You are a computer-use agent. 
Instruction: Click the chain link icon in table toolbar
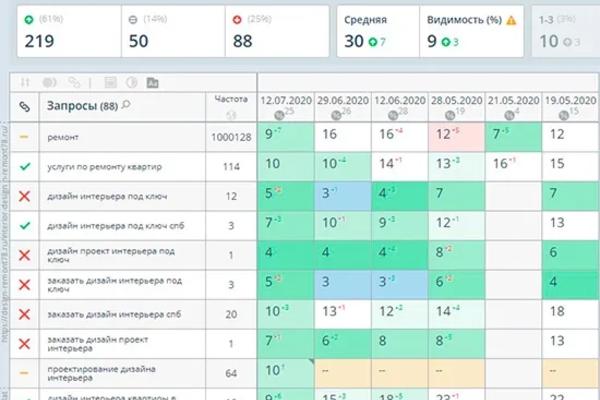[x=74, y=82]
